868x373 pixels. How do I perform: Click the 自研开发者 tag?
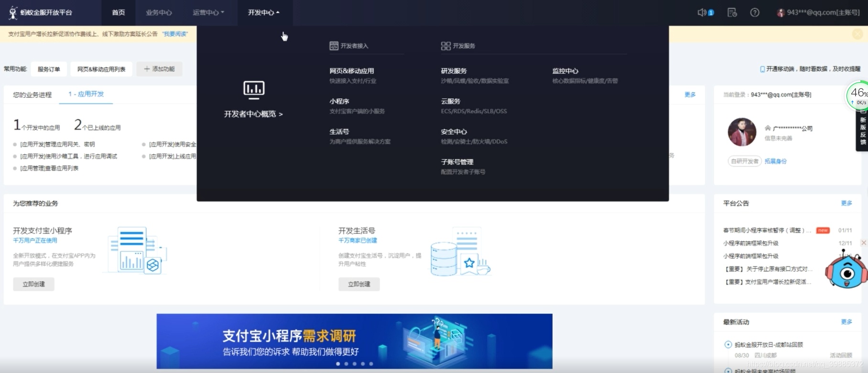[x=744, y=161]
